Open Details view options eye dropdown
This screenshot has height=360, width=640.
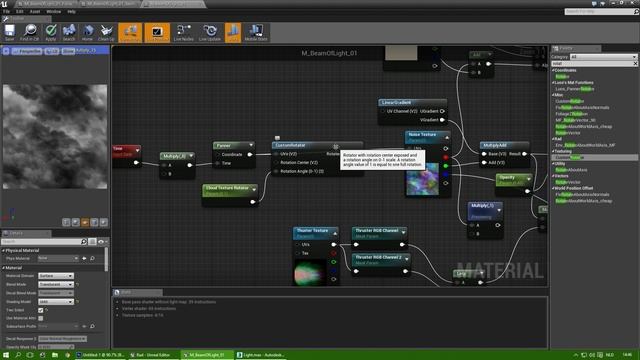tap(102, 242)
